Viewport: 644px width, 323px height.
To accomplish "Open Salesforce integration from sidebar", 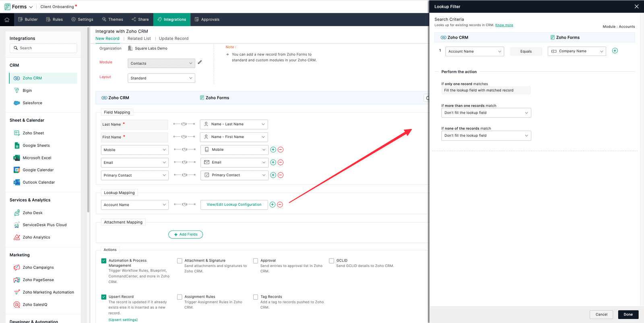I will click(x=32, y=103).
